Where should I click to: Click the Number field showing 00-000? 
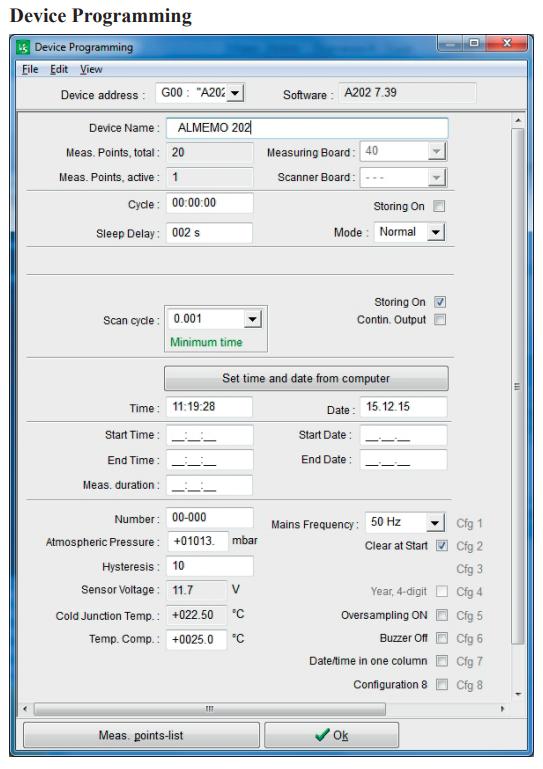pyautogui.click(x=209, y=517)
